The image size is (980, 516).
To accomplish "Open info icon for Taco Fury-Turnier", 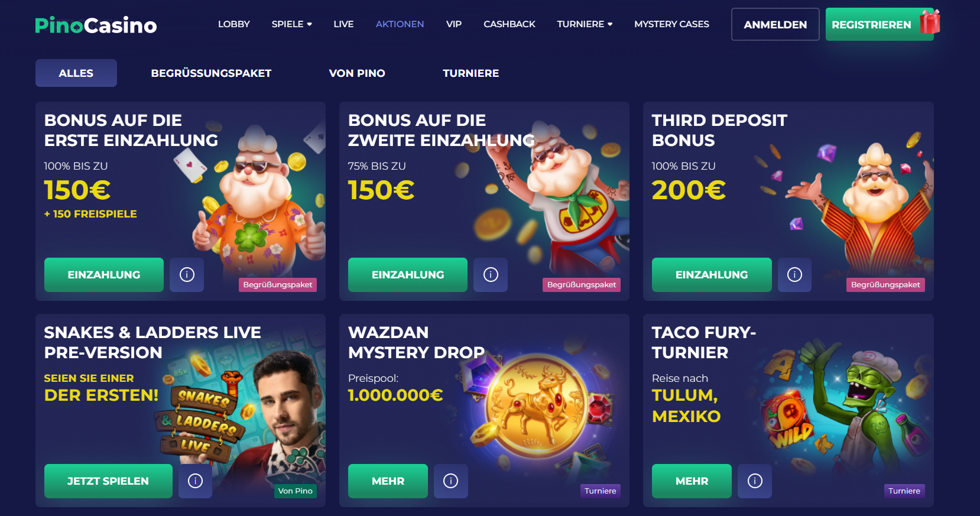I will 755,481.
